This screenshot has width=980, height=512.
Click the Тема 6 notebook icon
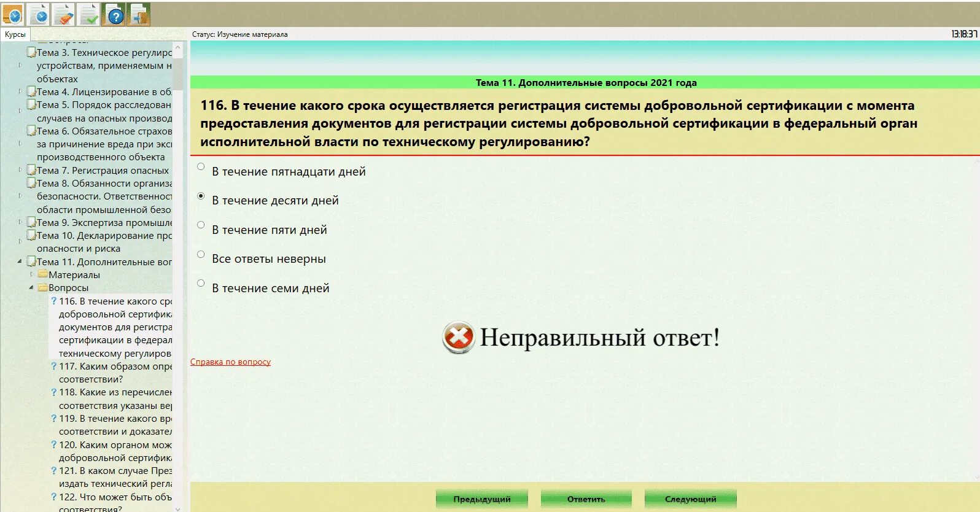(31, 131)
